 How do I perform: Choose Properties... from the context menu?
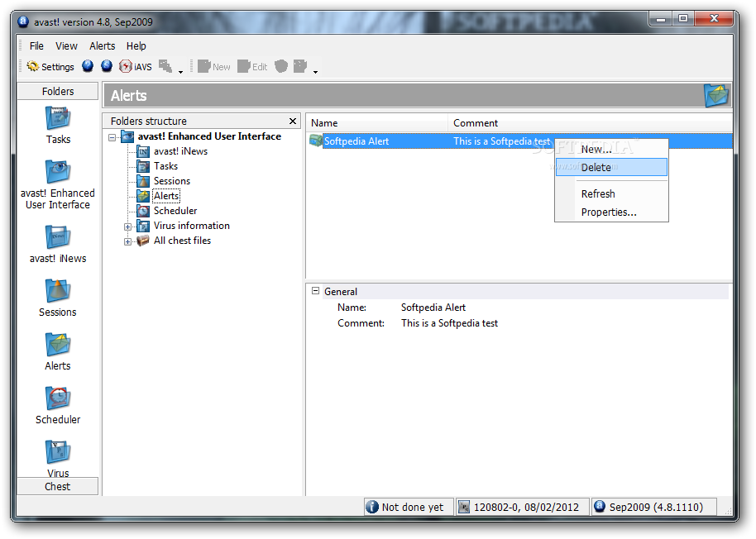(x=611, y=212)
